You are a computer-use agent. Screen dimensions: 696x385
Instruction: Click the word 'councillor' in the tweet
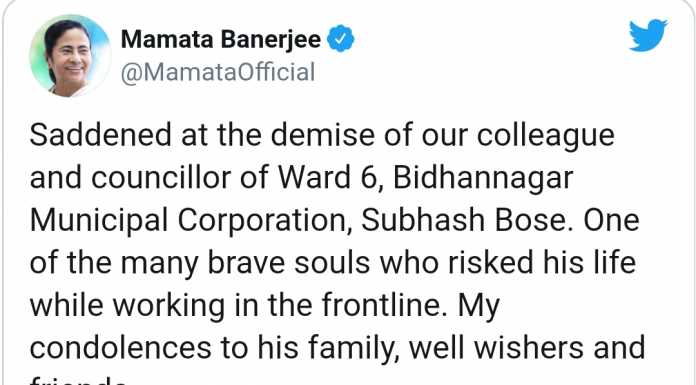tap(162, 178)
